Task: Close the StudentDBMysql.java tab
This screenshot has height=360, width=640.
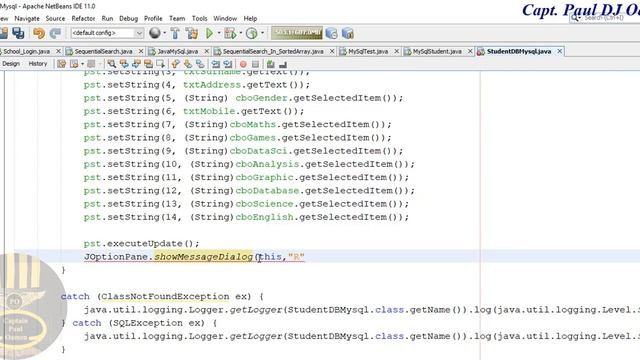Action: pyautogui.click(x=560, y=51)
